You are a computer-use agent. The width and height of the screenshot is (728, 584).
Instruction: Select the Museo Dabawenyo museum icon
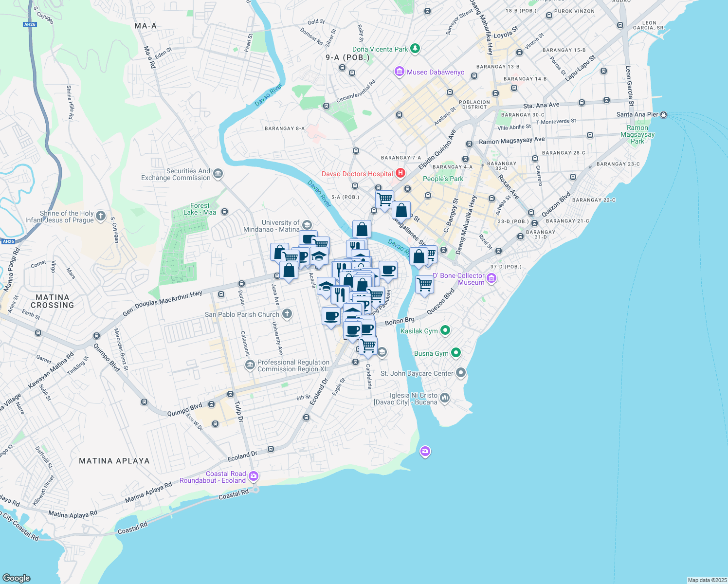[400, 72]
